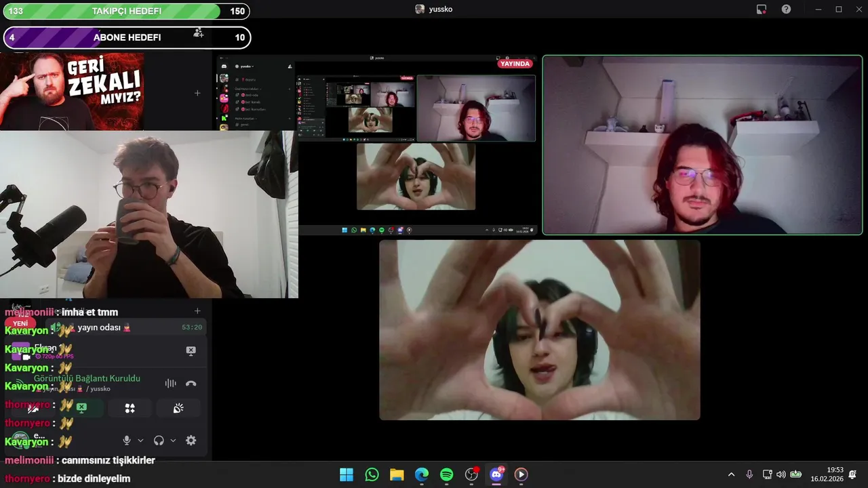Open network status from system tray
Screen dimensions: 868x488
(767, 474)
